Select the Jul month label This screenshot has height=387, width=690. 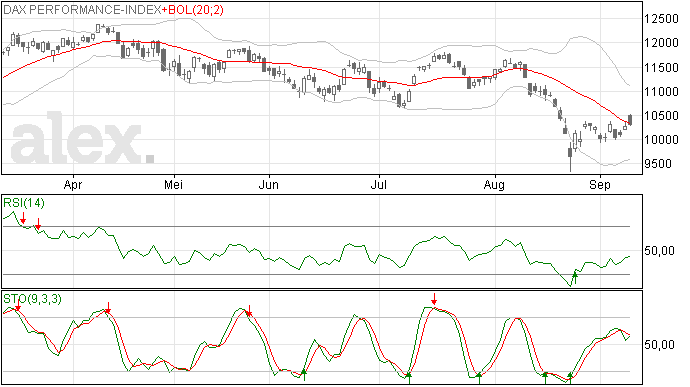coord(378,184)
